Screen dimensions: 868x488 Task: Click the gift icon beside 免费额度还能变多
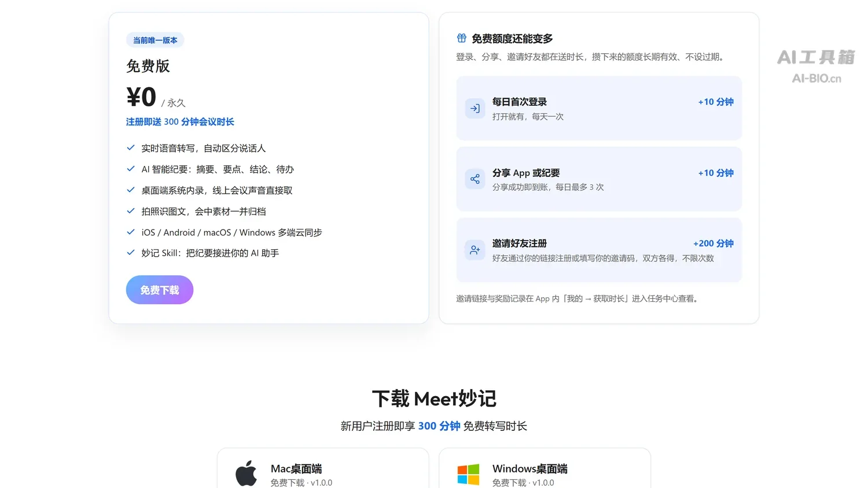[x=462, y=38]
